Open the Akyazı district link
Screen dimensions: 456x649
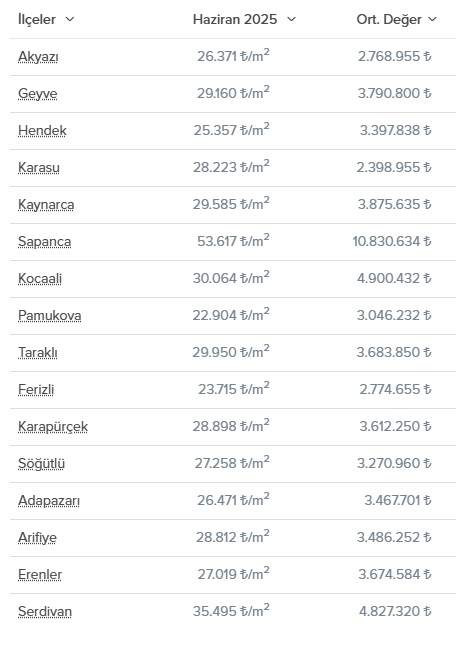tap(38, 57)
